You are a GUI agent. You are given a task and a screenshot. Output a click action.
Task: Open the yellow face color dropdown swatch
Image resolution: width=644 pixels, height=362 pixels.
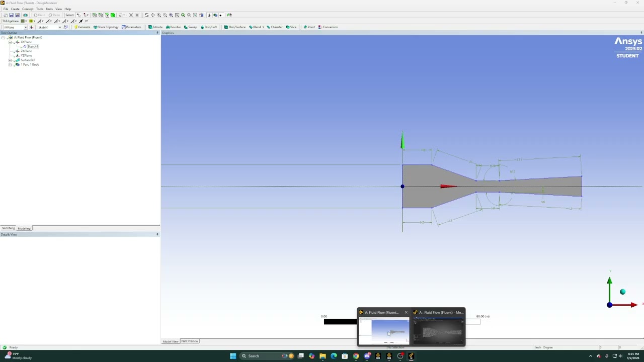coord(32,21)
